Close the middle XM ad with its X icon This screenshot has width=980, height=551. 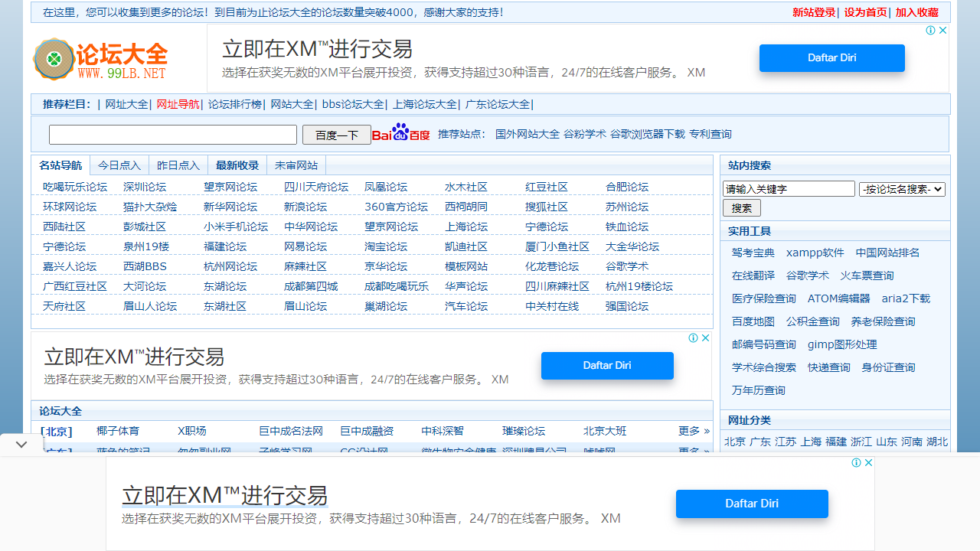point(704,337)
